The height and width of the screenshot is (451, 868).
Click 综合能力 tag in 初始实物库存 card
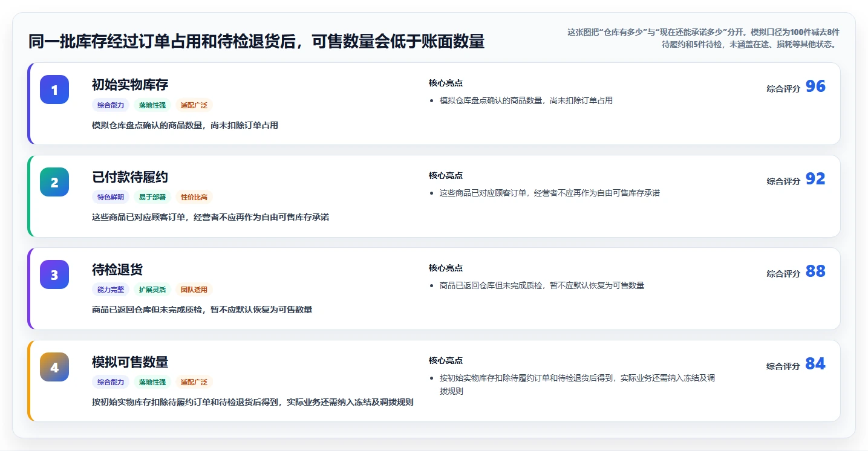[111, 105]
